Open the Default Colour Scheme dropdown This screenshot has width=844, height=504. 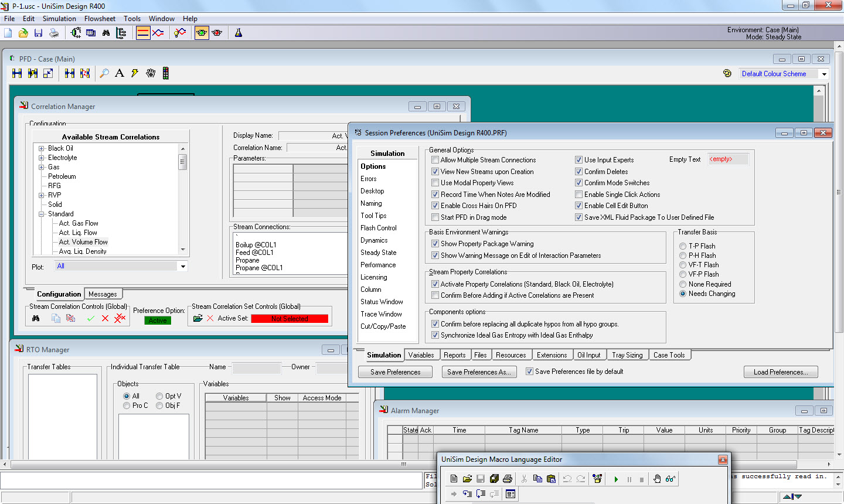pos(824,74)
